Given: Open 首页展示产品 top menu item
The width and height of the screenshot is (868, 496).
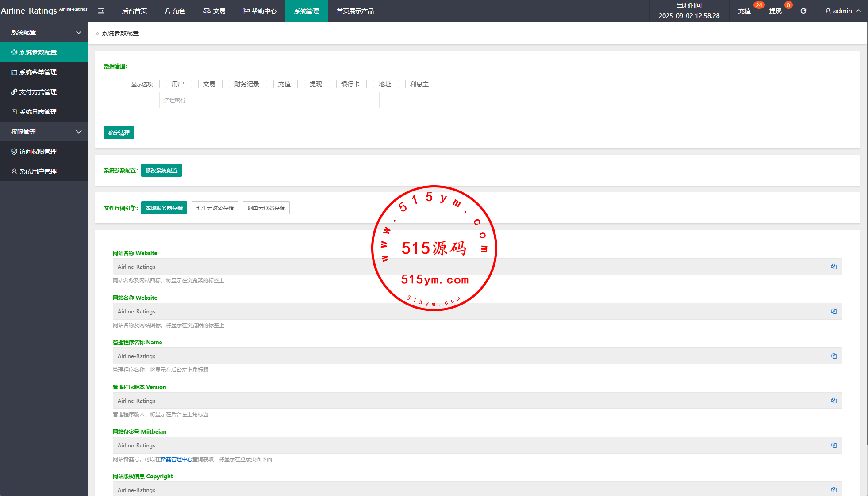Looking at the screenshot, I should pyautogui.click(x=355, y=11).
